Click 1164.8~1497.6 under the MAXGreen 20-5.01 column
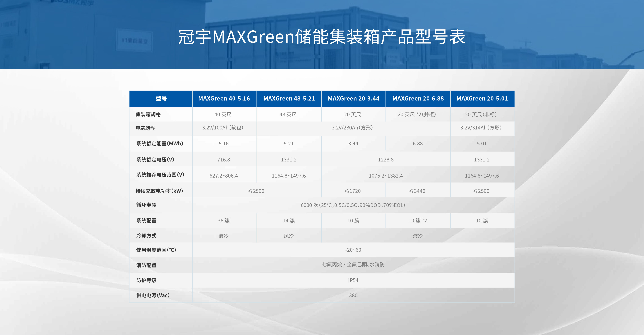The image size is (644, 335). [482, 176]
